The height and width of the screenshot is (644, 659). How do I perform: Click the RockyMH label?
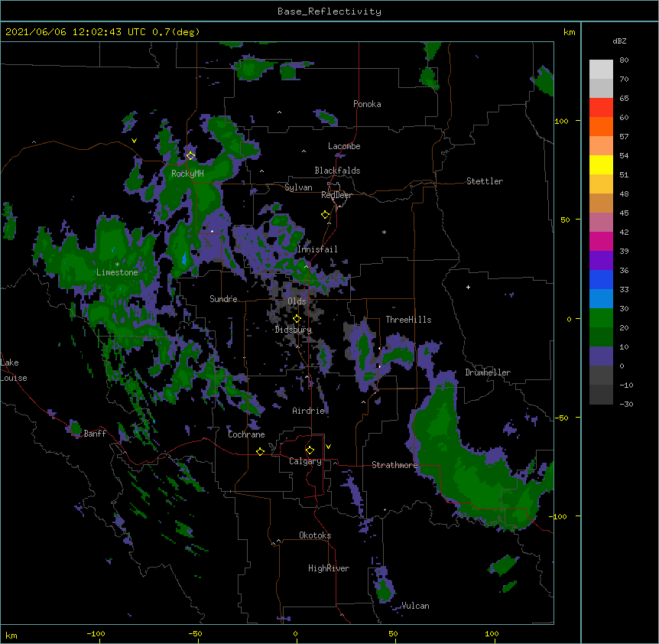pyautogui.click(x=187, y=174)
